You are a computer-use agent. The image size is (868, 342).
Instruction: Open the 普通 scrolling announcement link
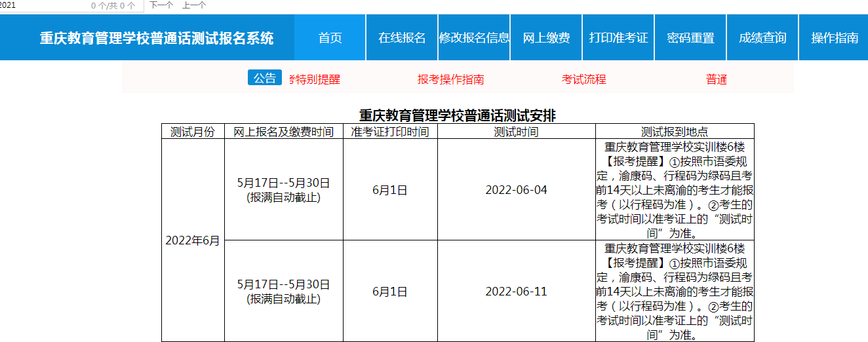(717, 79)
